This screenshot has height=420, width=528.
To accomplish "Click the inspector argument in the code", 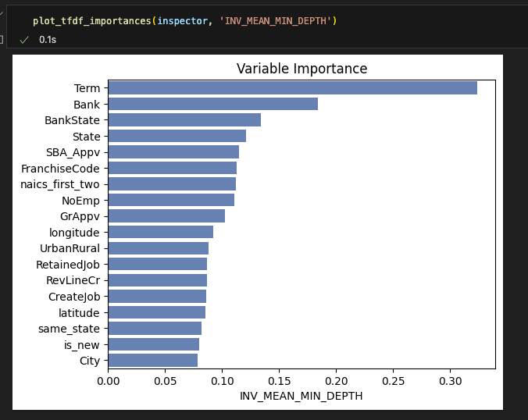I will pyautogui.click(x=182, y=20).
